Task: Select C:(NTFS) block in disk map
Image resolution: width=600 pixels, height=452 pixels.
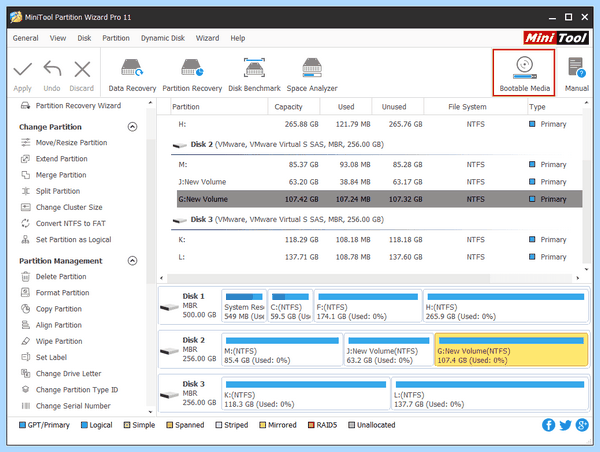Action: pos(290,306)
